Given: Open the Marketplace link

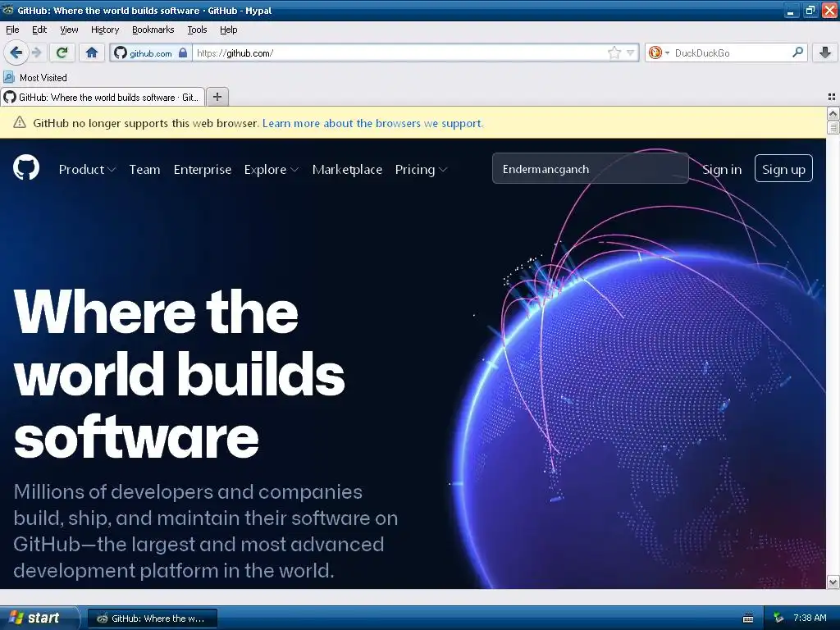Looking at the screenshot, I should click(x=347, y=169).
